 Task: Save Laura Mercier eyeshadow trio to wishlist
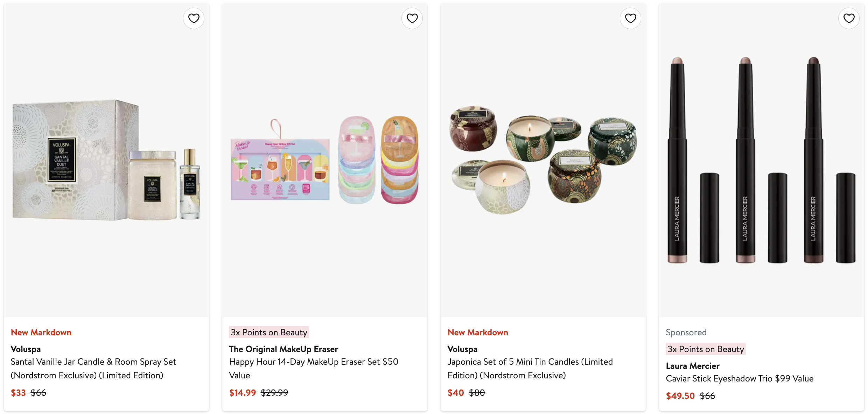[849, 18]
